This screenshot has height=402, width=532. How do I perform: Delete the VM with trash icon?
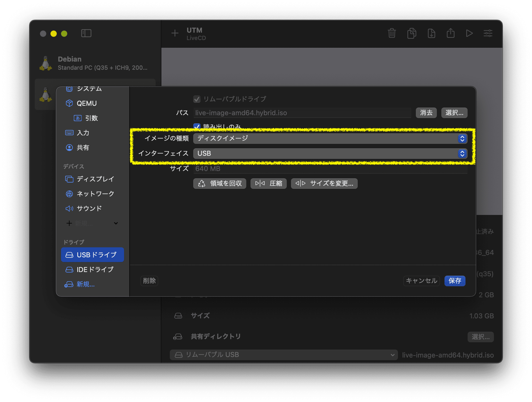click(392, 33)
